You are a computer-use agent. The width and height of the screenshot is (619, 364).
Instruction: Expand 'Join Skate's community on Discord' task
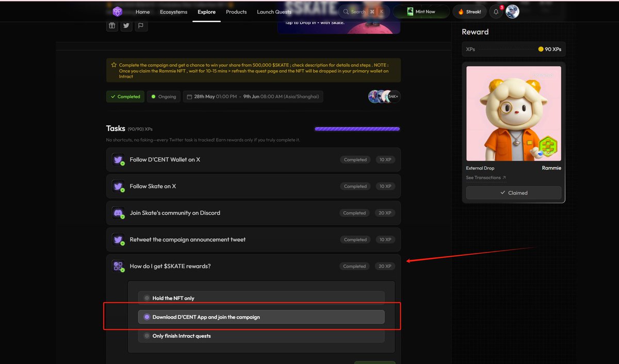pos(253,213)
